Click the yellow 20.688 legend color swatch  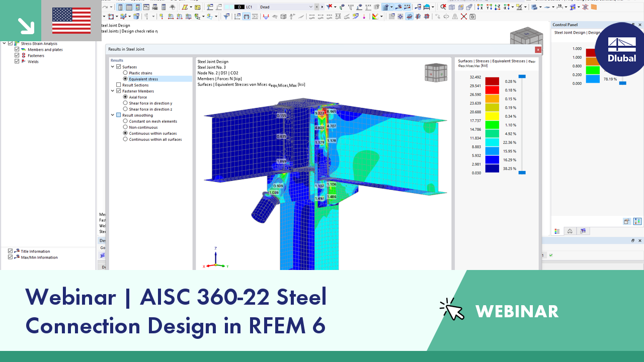click(x=492, y=116)
